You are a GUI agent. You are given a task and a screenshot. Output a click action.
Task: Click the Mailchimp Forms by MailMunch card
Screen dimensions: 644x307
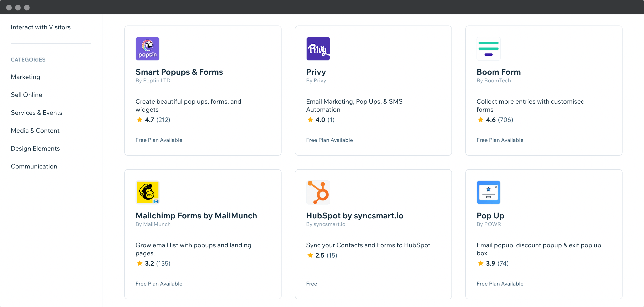196,216
